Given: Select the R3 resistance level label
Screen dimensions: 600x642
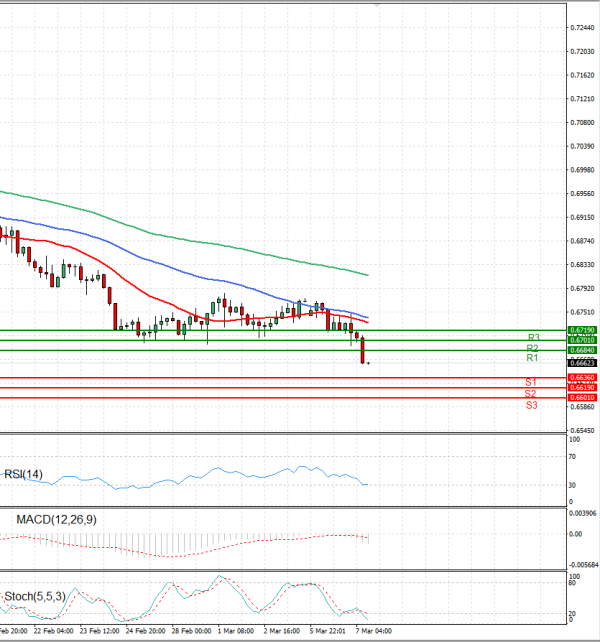Looking at the screenshot, I should [534, 337].
